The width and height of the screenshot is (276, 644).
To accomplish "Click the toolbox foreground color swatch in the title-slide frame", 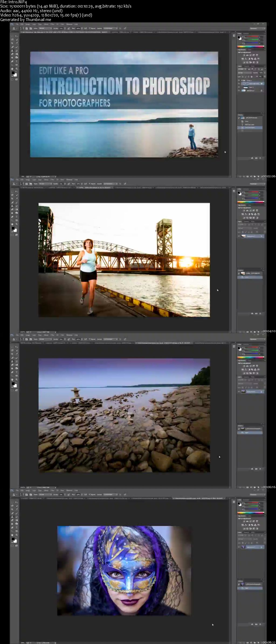I will click(x=13, y=73).
